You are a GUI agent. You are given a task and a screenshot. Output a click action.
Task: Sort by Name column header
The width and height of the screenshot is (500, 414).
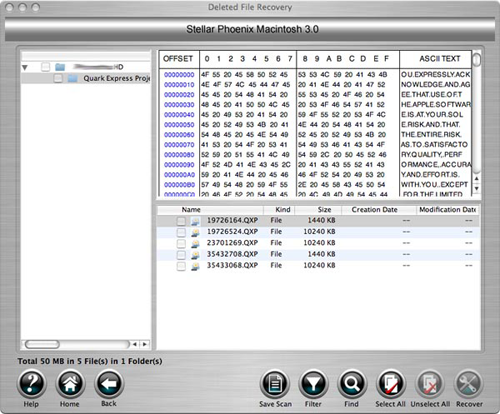point(210,210)
